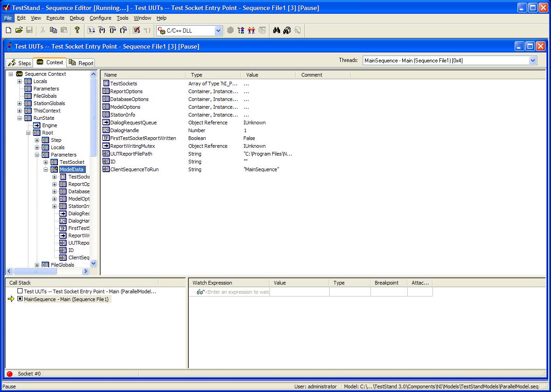Click the UUTReportFilePath string icon in list
Image resolution: width=551 pixels, height=392 pixels.
(106, 154)
